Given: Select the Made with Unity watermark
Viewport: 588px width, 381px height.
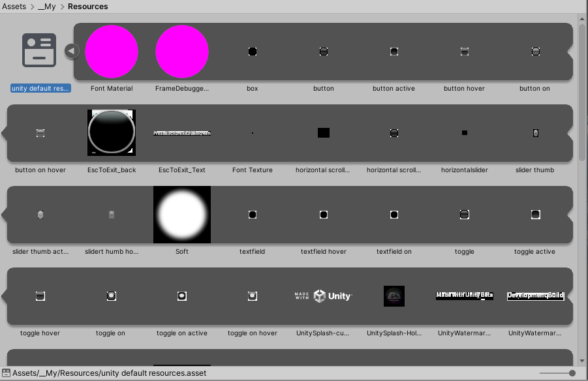Looking at the screenshot, I should (x=464, y=296).
